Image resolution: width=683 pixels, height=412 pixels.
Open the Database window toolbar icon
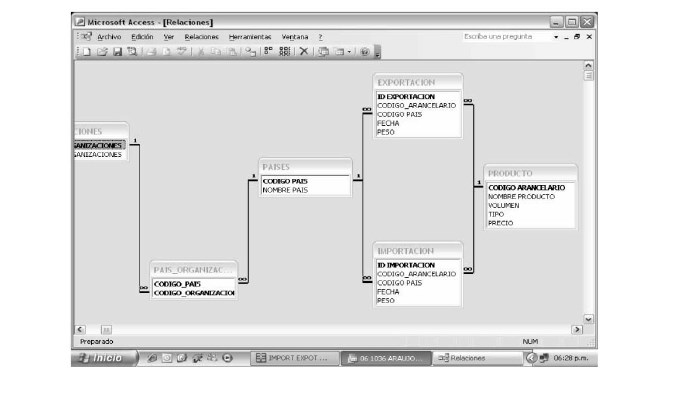click(324, 51)
